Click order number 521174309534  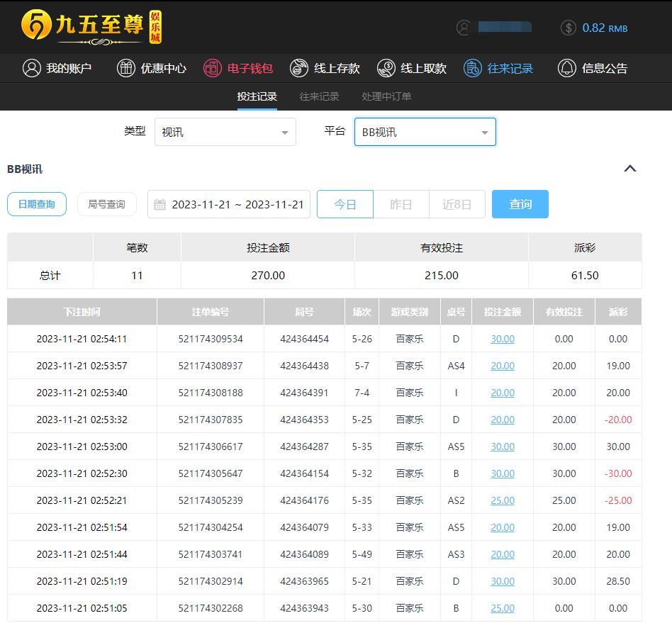[x=211, y=339]
